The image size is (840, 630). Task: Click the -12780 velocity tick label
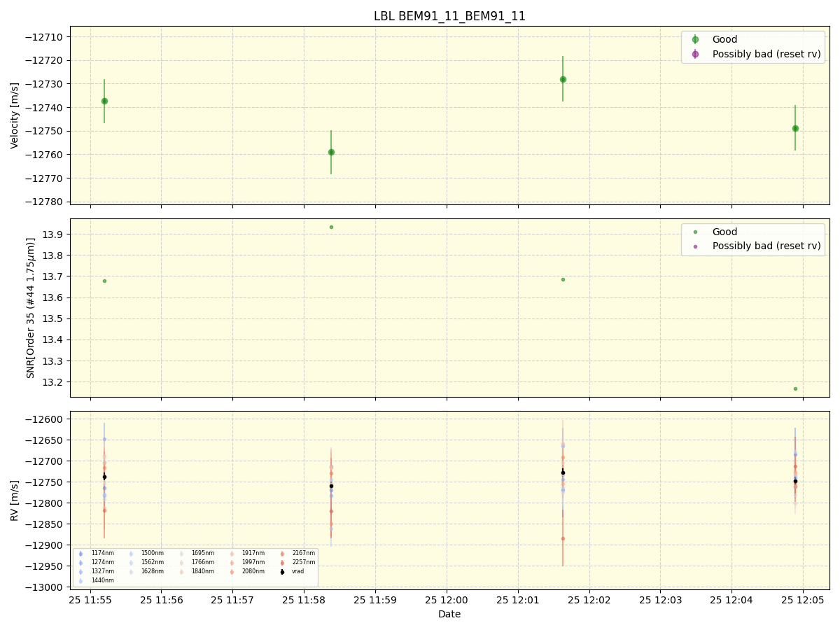click(45, 202)
